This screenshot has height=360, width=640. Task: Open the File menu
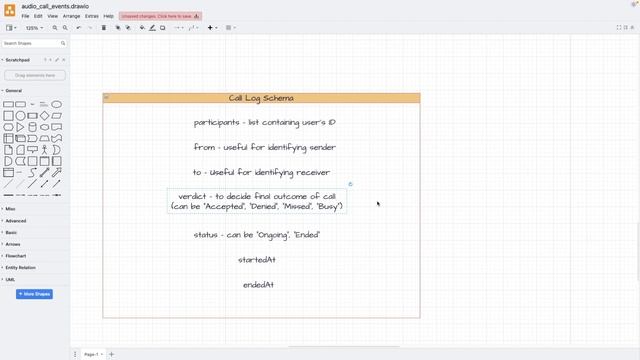click(x=25, y=16)
